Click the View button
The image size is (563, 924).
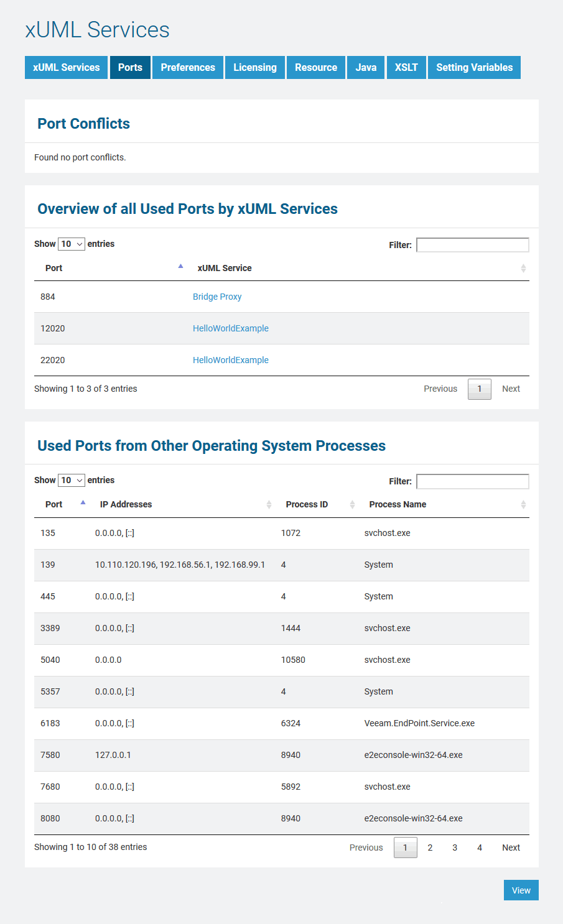coord(521,890)
